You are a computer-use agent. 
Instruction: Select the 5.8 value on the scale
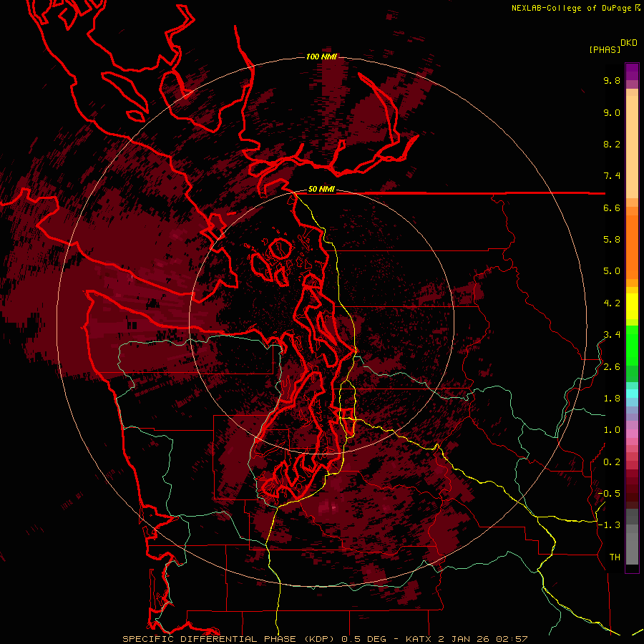coord(612,240)
